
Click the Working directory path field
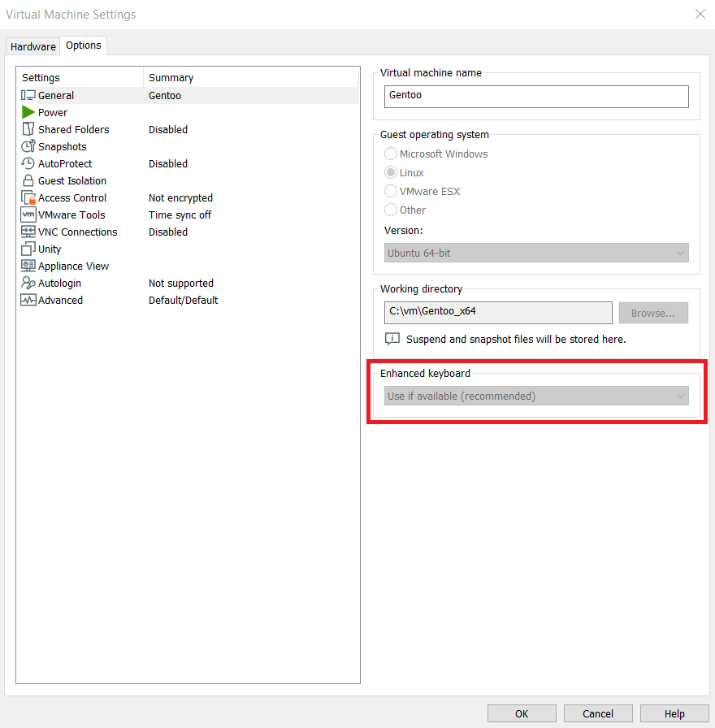tap(498, 313)
